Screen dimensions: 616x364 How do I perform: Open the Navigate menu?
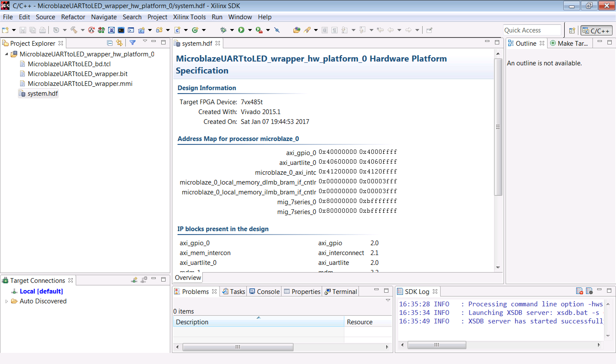pyautogui.click(x=104, y=17)
